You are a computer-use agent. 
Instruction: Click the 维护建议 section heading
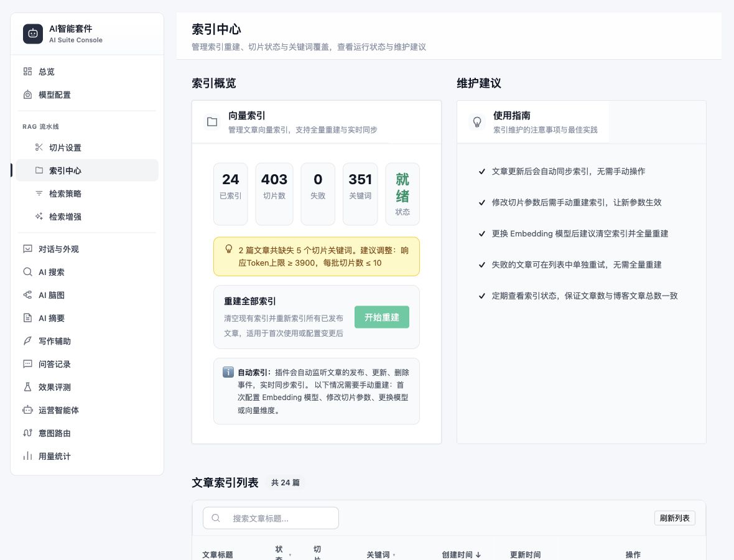tap(479, 83)
